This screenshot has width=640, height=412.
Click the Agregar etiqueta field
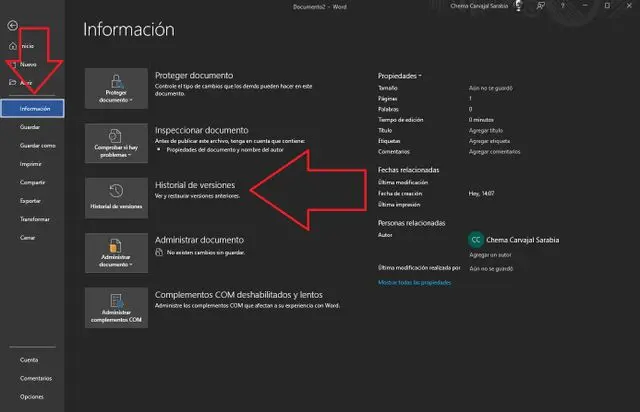[x=487, y=141]
